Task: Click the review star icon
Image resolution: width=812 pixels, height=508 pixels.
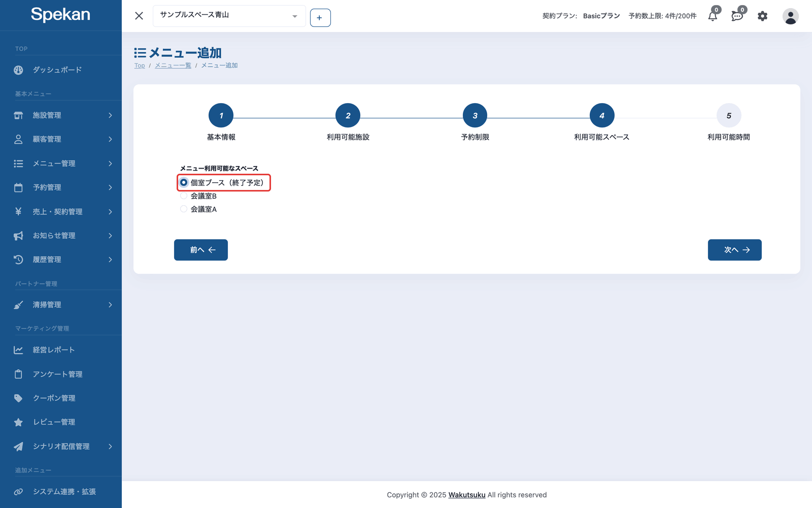Action: 18,422
